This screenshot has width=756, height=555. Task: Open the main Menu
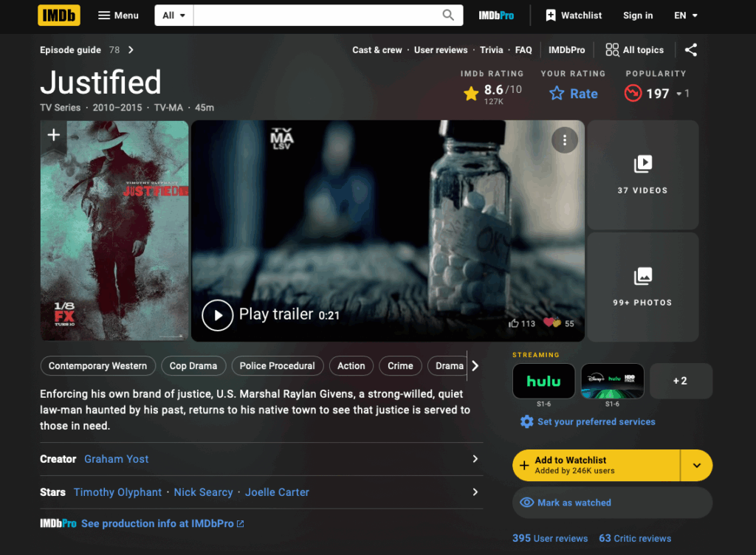click(x=118, y=15)
